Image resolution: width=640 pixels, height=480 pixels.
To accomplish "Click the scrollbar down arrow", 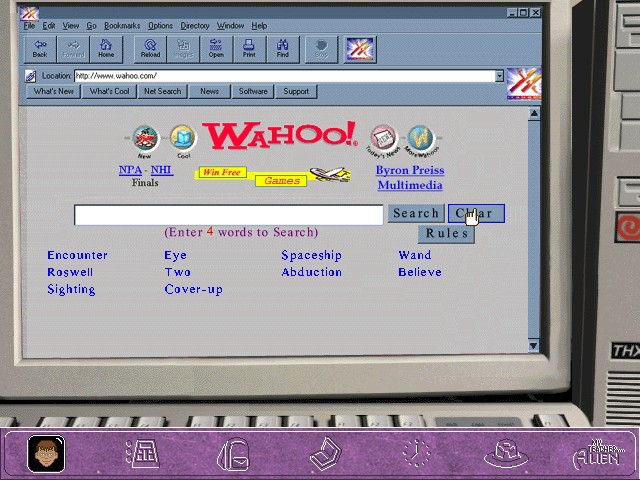I will [533, 345].
